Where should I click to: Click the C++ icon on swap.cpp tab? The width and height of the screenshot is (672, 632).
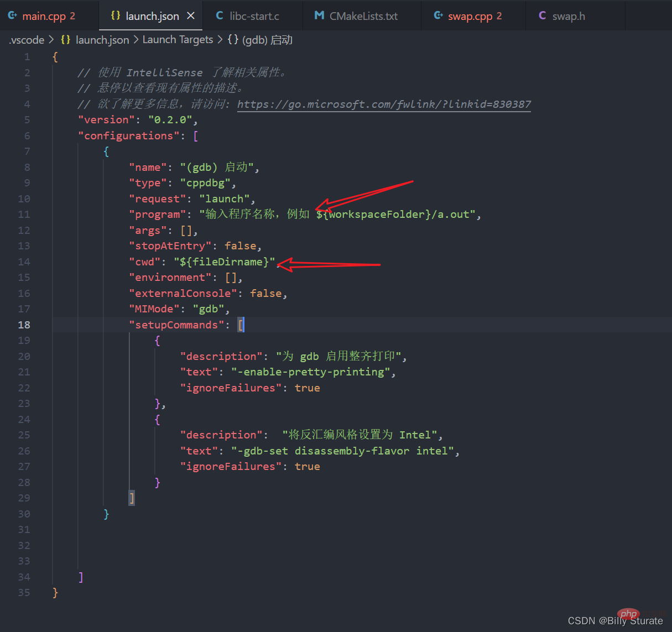click(438, 15)
